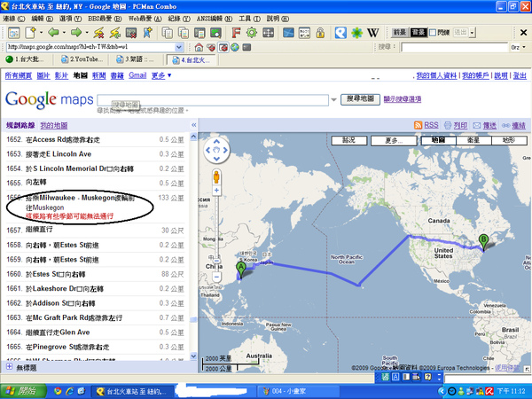Image resolution: width=532 pixels, height=399 pixels.
Task: Click the blue Google Maps search icon
Action: point(340,33)
